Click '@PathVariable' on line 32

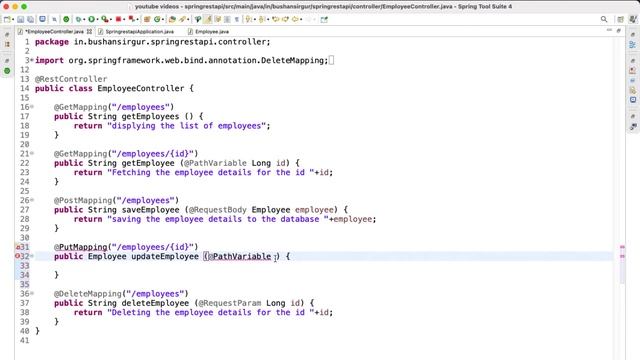(x=240, y=256)
